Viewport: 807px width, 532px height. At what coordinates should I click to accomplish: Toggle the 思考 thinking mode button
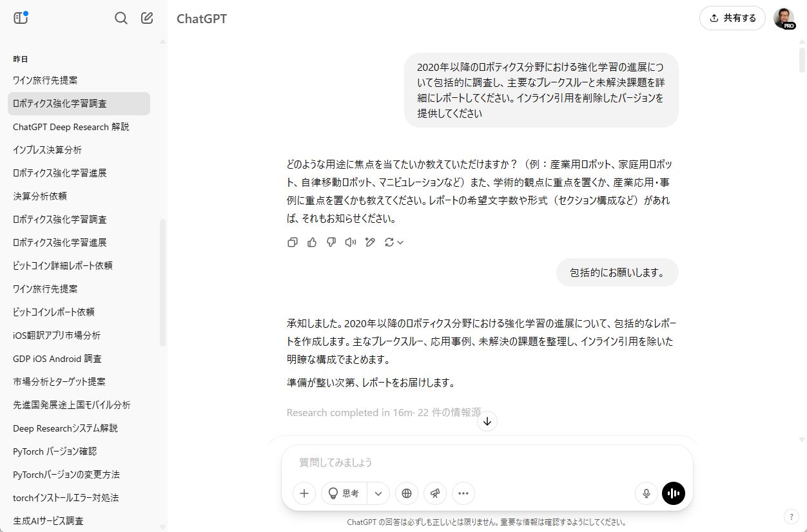(344, 493)
